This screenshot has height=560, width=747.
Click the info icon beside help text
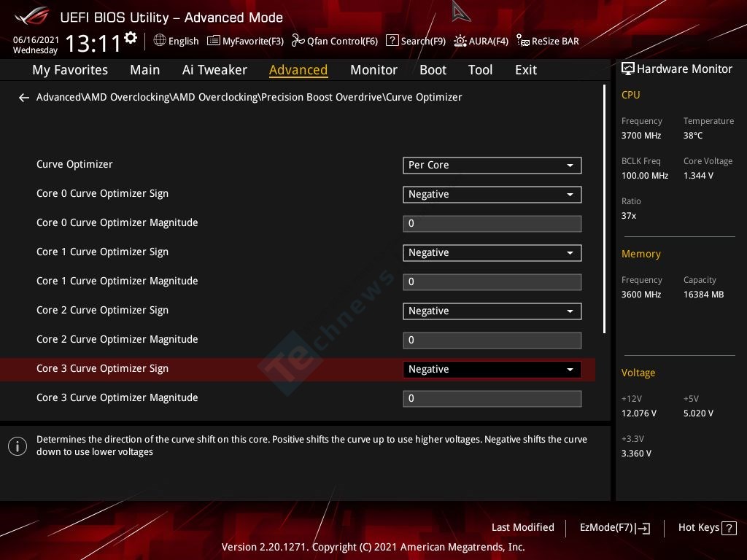tap(18, 446)
